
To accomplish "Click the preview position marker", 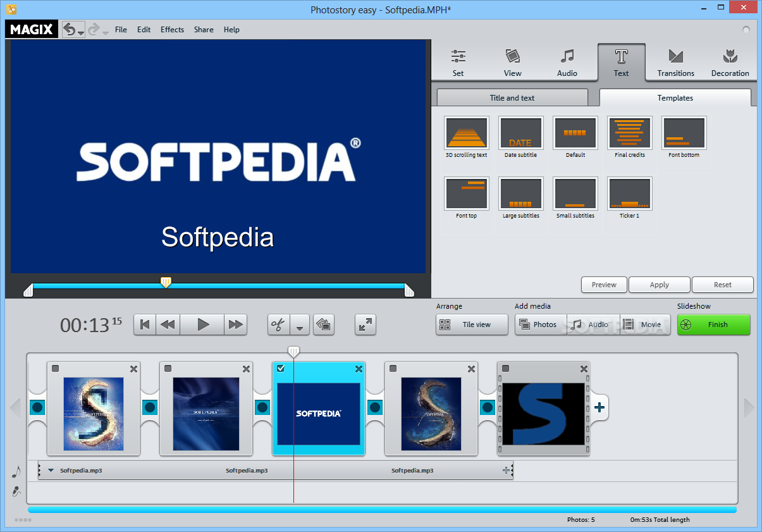I will click(166, 282).
